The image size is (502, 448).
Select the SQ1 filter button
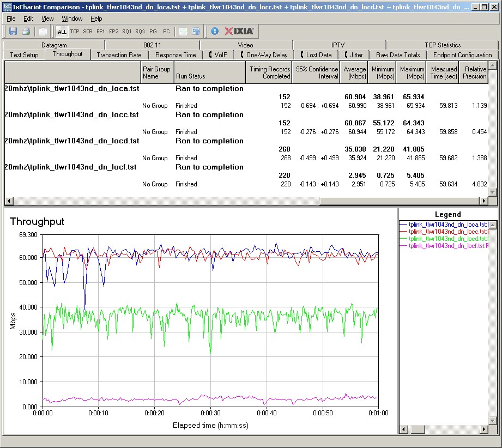pyautogui.click(x=127, y=32)
